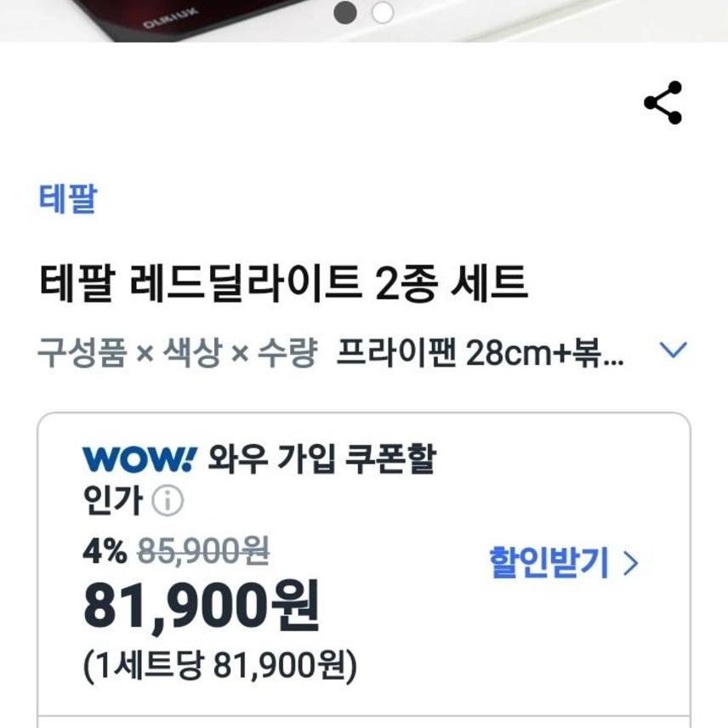The image size is (728, 728).
Task: Open the 테팔 brand link
Action: point(68,198)
